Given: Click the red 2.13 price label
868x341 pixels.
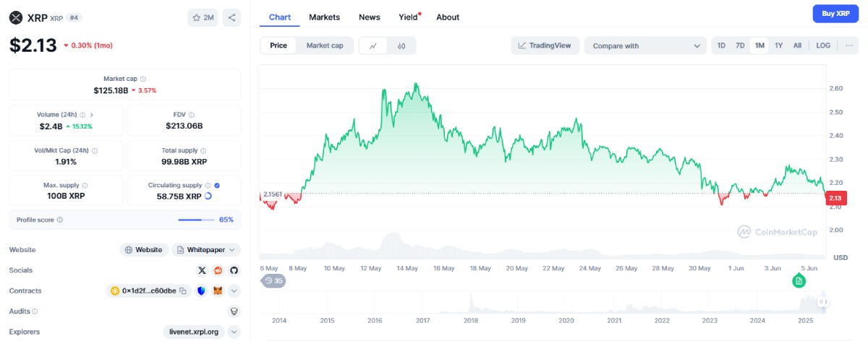Looking at the screenshot, I should (x=835, y=198).
